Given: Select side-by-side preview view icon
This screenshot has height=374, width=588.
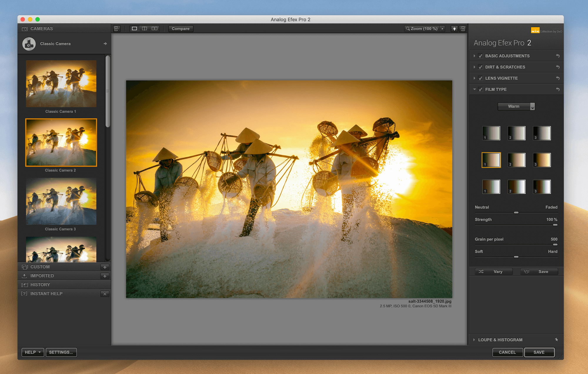Looking at the screenshot, I should (155, 29).
